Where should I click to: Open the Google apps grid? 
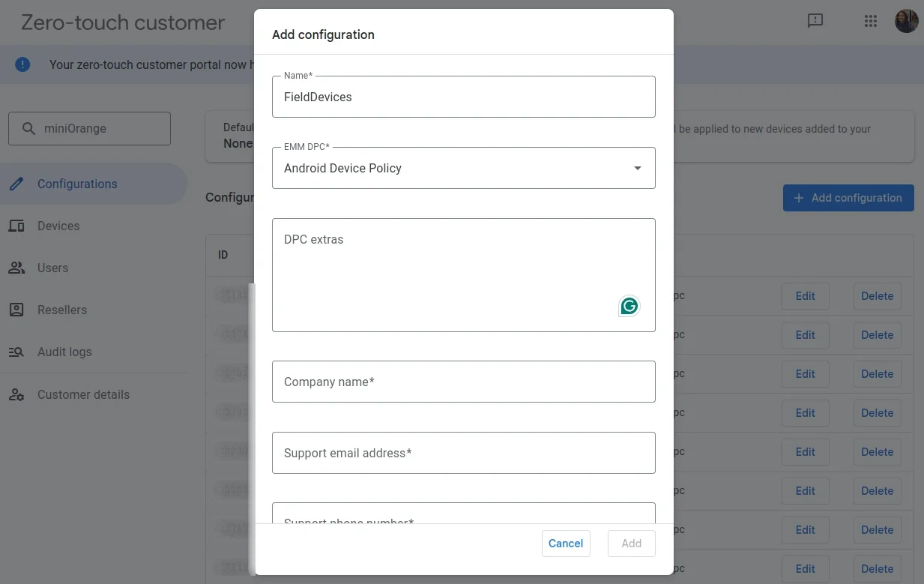pyautogui.click(x=870, y=21)
